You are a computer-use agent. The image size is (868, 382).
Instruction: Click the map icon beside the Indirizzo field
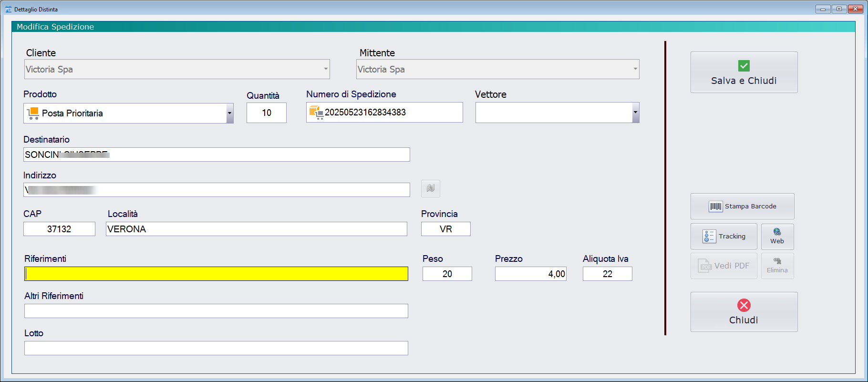[430, 188]
